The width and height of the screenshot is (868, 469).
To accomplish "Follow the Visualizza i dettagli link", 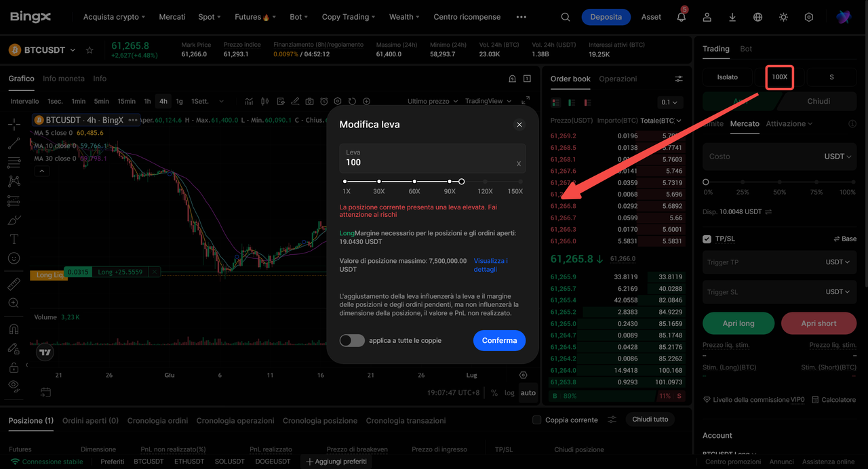I will pyautogui.click(x=491, y=265).
